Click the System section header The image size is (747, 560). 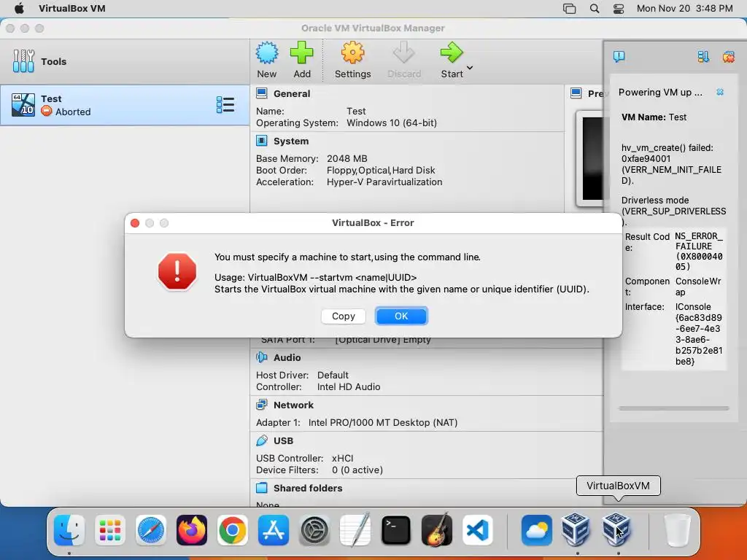point(290,141)
